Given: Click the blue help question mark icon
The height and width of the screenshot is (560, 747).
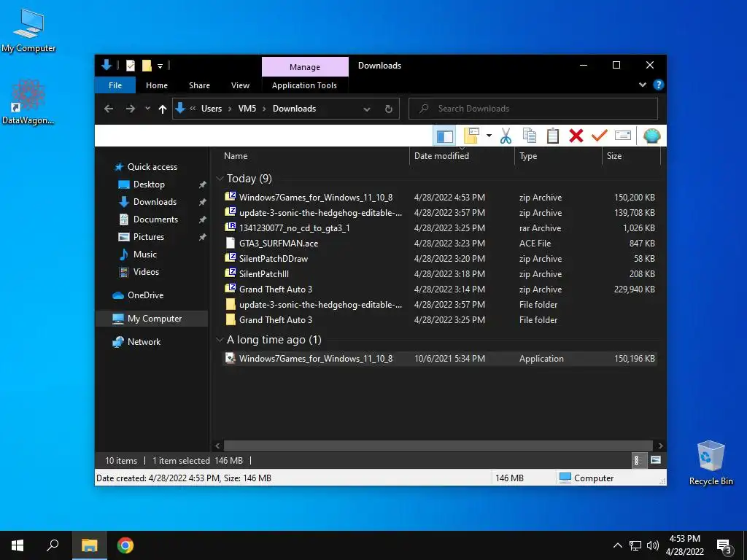Looking at the screenshot, I should click(659, 85).
